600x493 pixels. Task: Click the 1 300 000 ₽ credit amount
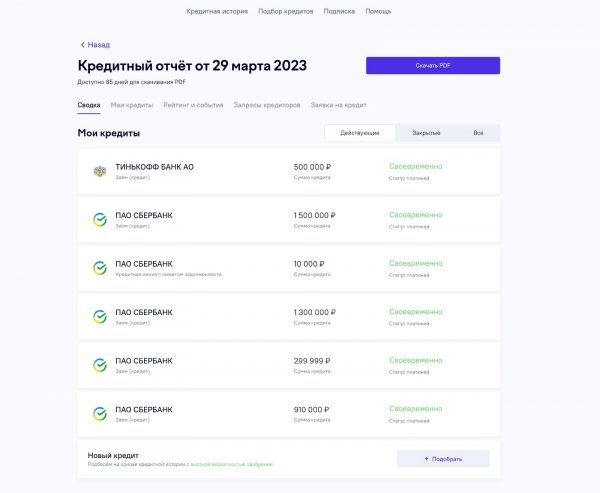pos(315,312)
